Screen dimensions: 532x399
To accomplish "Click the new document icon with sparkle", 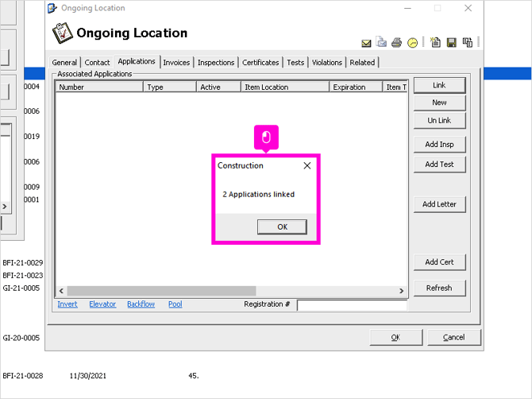I will click(435, 42).
